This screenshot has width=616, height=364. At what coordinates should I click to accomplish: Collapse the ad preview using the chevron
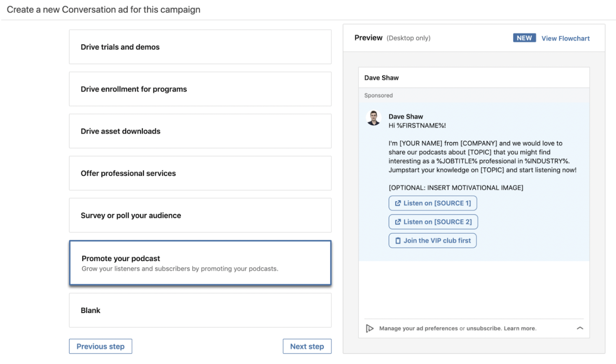[580, 328]
